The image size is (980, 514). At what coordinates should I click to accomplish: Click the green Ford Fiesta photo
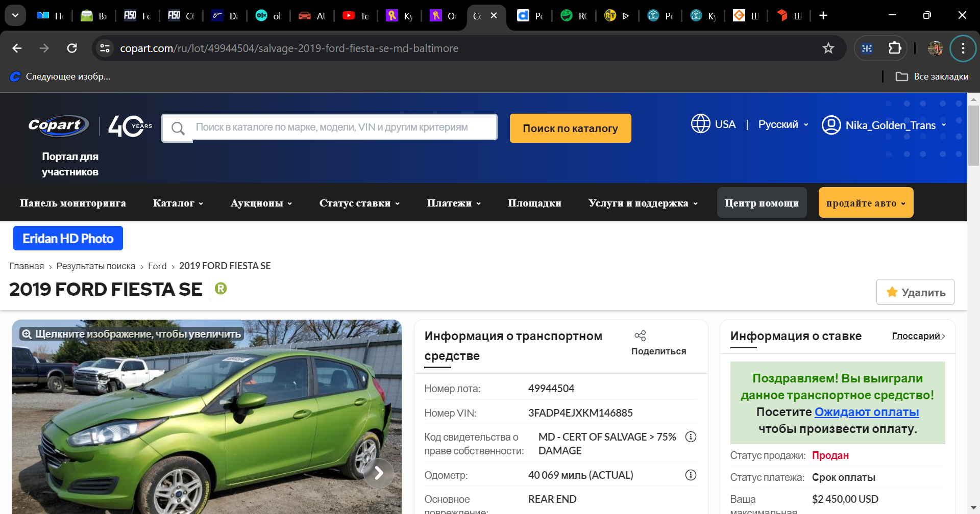coord(207,417)
